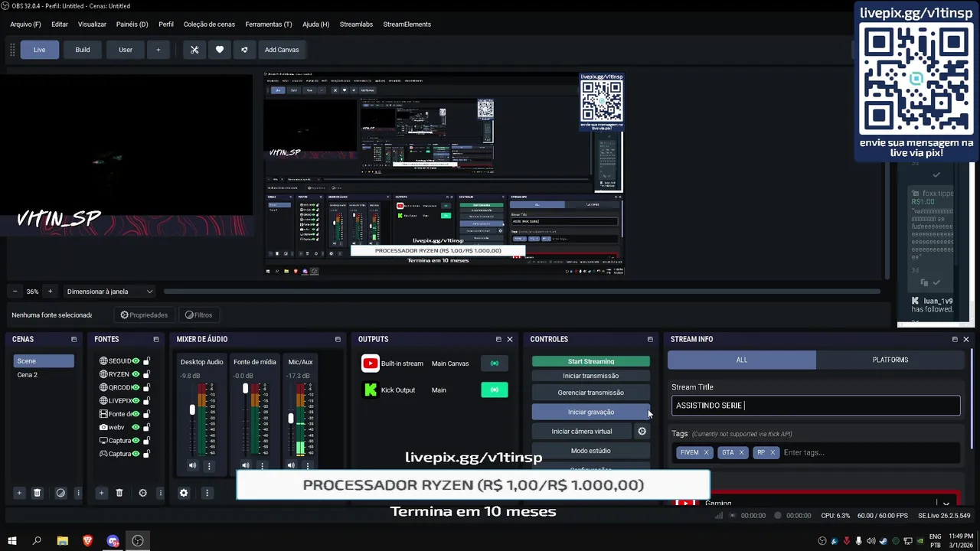The image size is (980, 551).
Task: Click Modo estúdio button
Action: coord(591,451)
